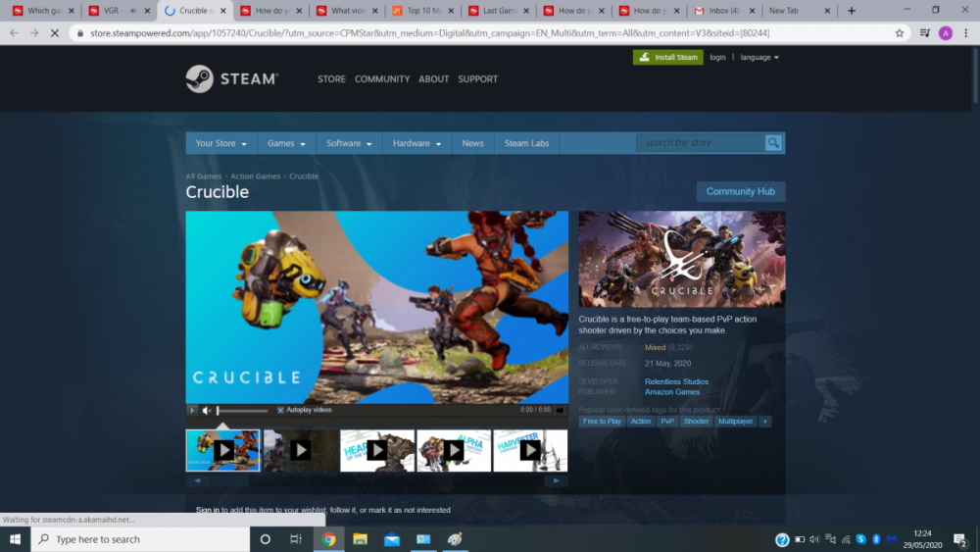This screenshot has width=980, height=552.
Task: Toggle the fullscreen video icon
Action: (x=560, y=410)
